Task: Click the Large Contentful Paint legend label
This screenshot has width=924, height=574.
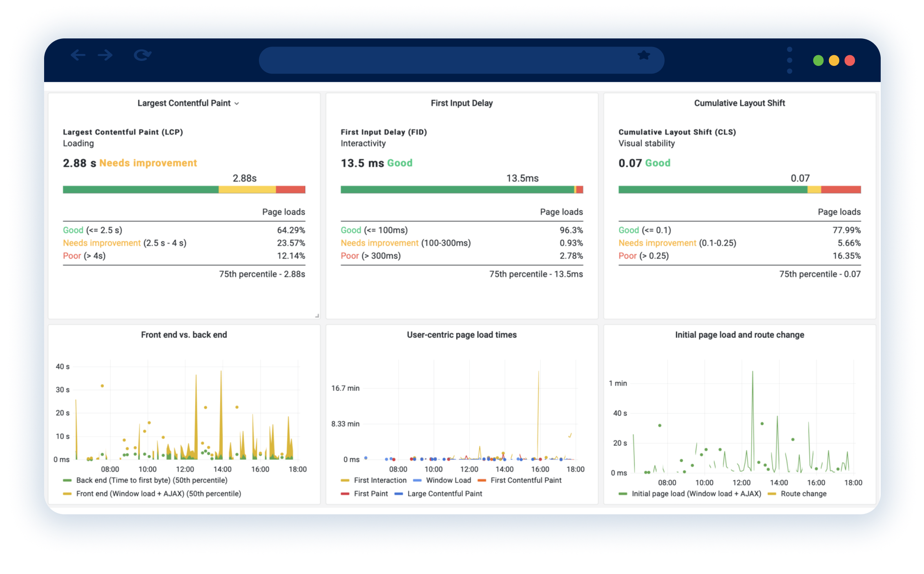Action: click(x=444, y=493)
